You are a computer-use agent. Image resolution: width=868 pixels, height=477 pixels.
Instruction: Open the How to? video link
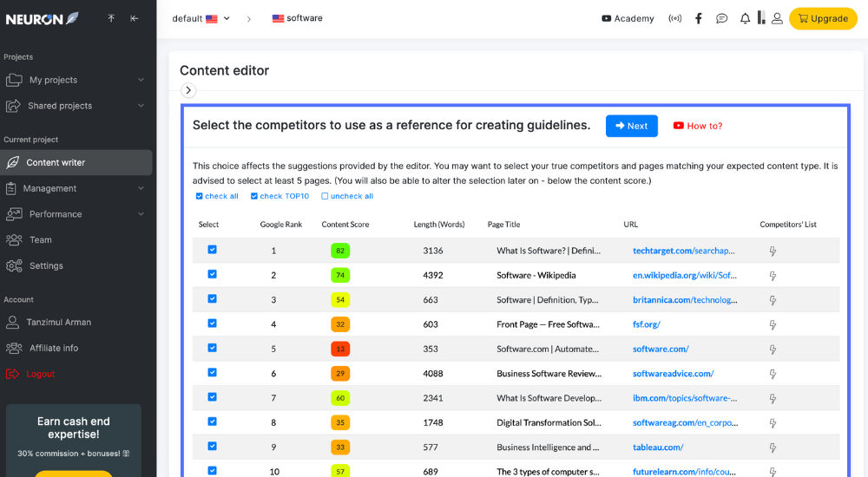[x=698, y=126]
